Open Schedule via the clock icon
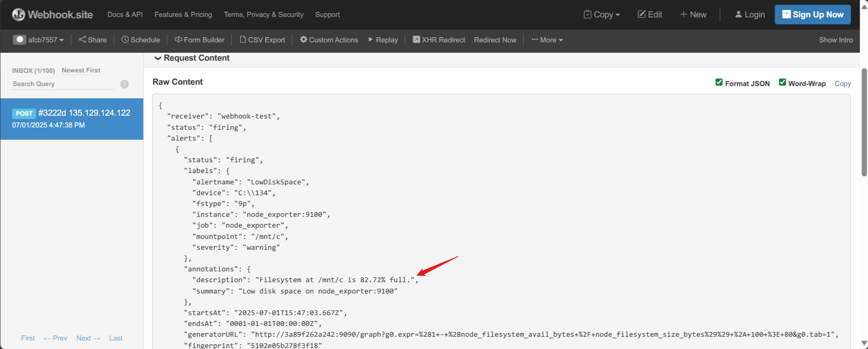 point(125,40)
